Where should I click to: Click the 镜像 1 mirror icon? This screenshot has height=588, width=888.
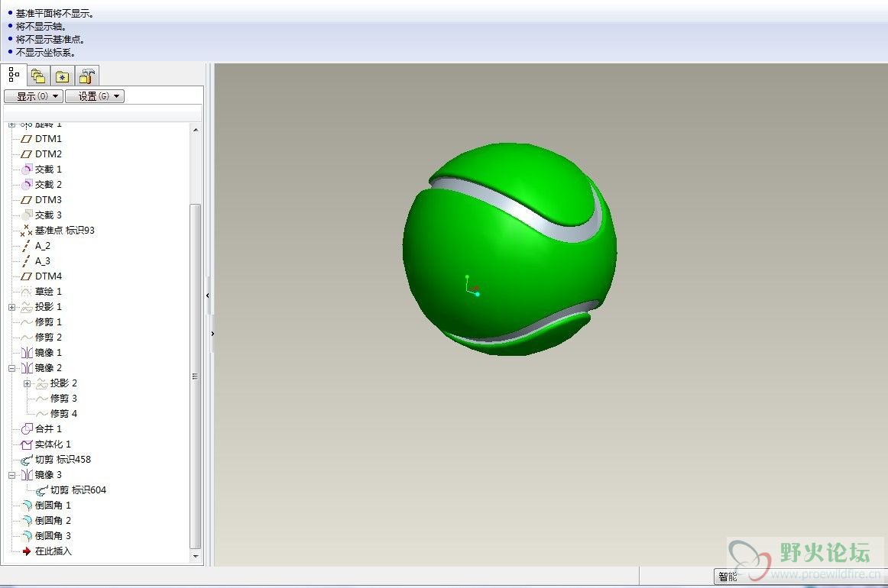(x=27, y=353)
